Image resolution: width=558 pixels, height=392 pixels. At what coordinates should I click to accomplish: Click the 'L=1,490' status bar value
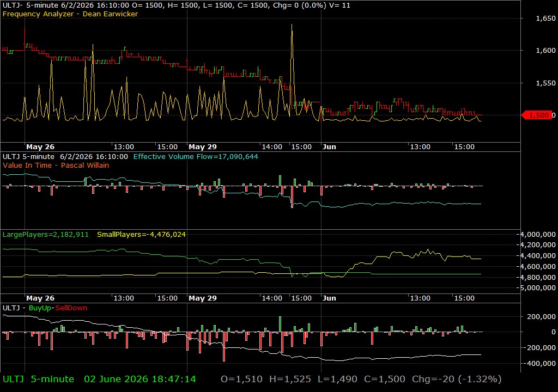[337, 379]
